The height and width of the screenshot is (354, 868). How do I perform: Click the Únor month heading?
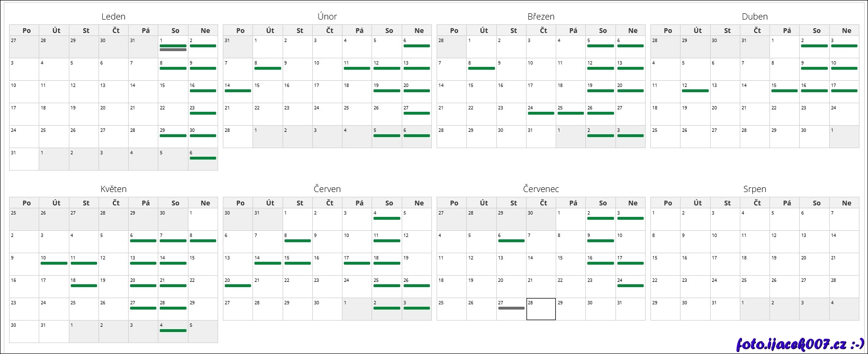point(327,17)
